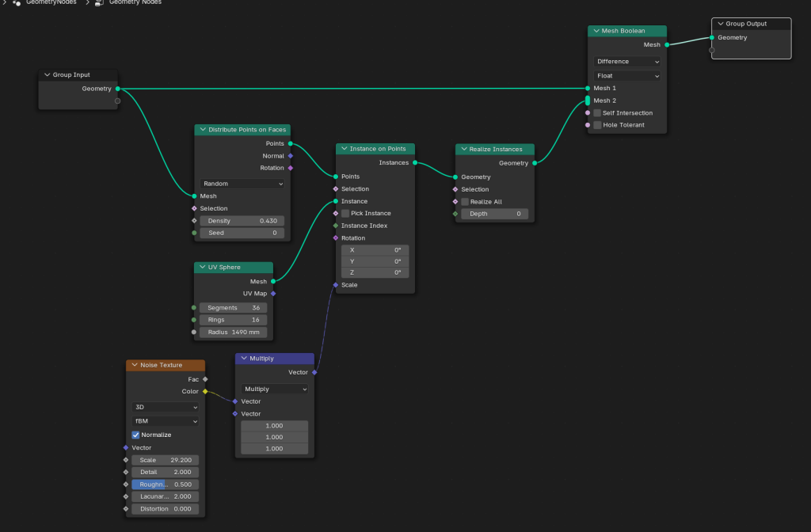The image size is (811, 532).
Task: Collapse the Group Output node
Action: (x=721, y=24)
